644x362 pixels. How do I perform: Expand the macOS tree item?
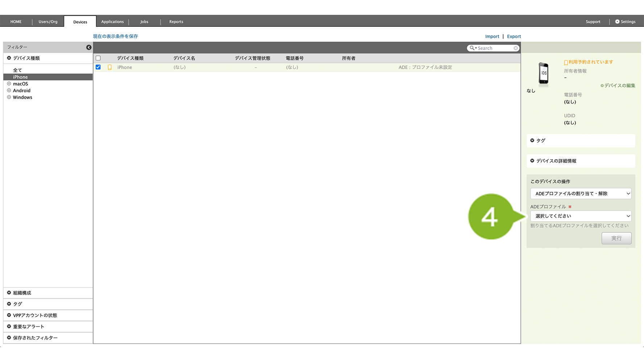(9, 84)
